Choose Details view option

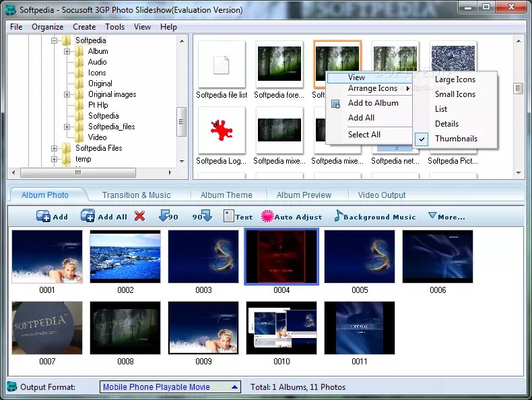(455, 124)
